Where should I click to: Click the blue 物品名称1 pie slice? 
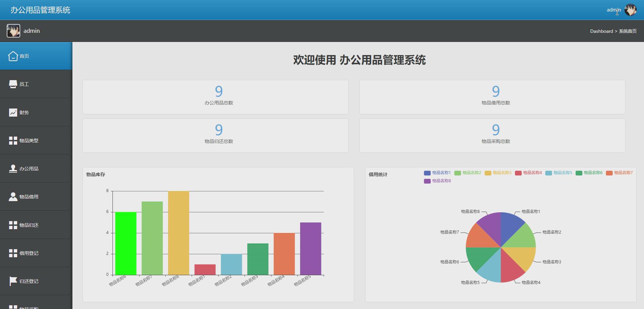pos(510,227)
